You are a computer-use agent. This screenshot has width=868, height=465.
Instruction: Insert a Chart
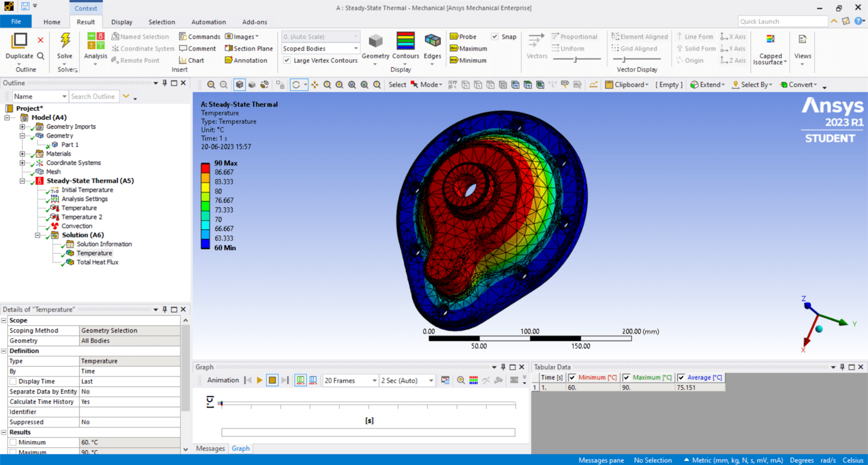coord(192,60)
